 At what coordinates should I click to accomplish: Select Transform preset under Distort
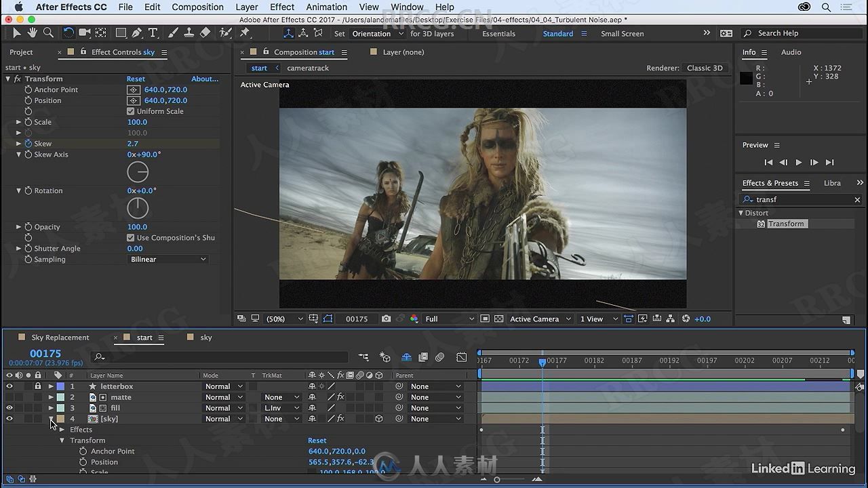(x=786, y=224)
